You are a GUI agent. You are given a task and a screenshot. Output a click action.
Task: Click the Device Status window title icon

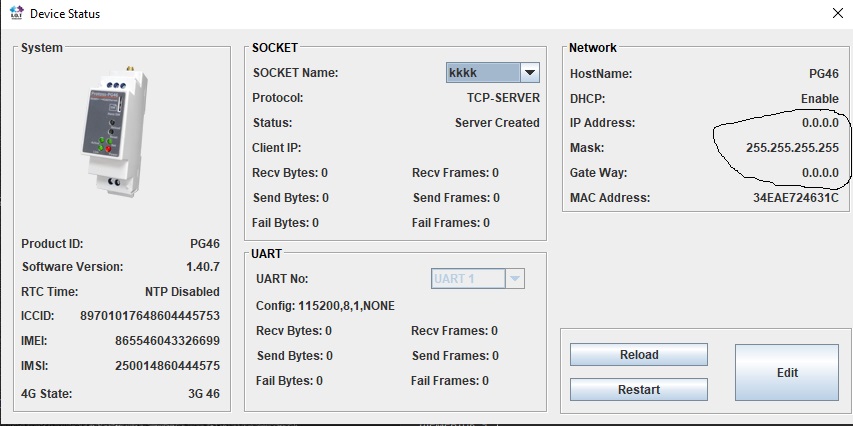[15, 14]
